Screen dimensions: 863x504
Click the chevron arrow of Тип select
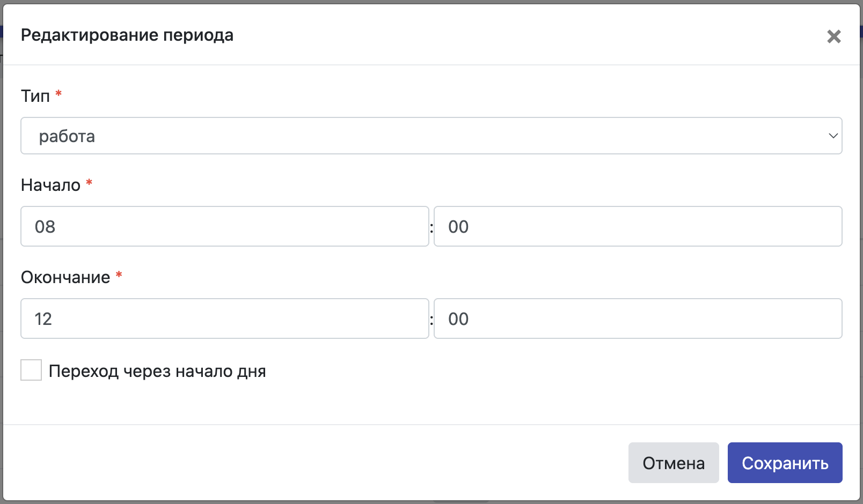[833, 136]
